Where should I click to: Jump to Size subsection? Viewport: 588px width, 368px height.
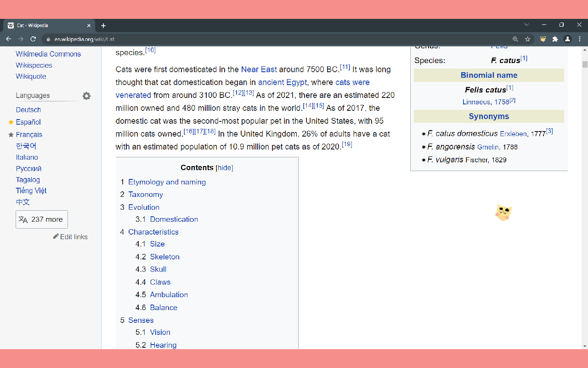pyautogui.click(x=157, y=244)
